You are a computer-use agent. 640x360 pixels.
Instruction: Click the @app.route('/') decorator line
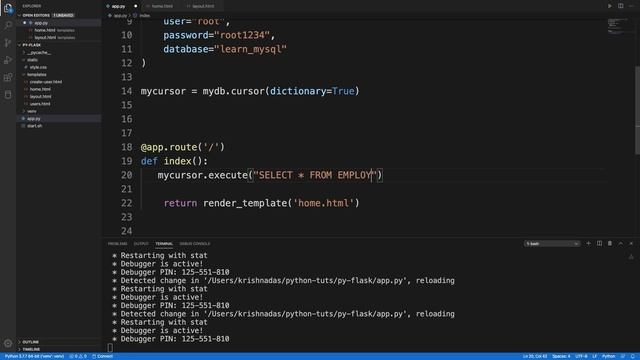pos(182,147)
